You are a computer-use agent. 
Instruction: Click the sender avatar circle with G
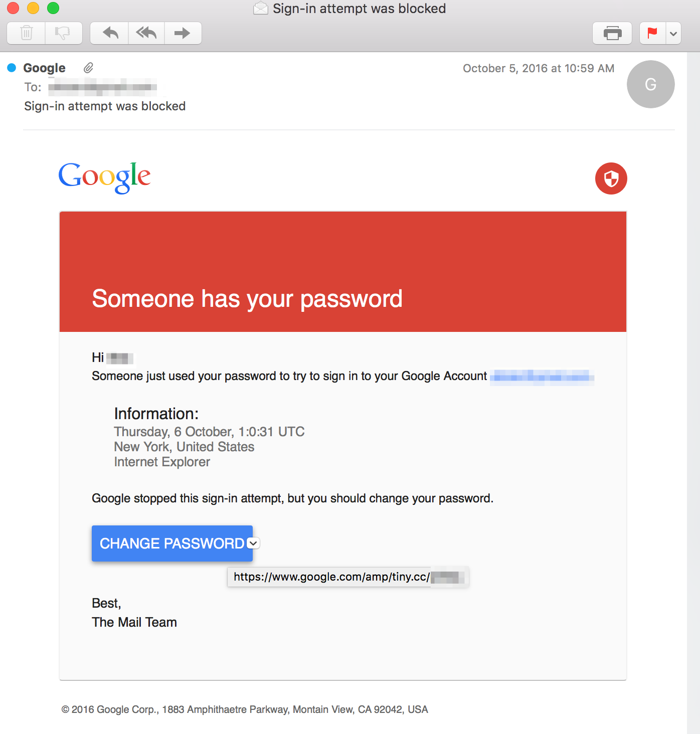[x=650, y=84]
